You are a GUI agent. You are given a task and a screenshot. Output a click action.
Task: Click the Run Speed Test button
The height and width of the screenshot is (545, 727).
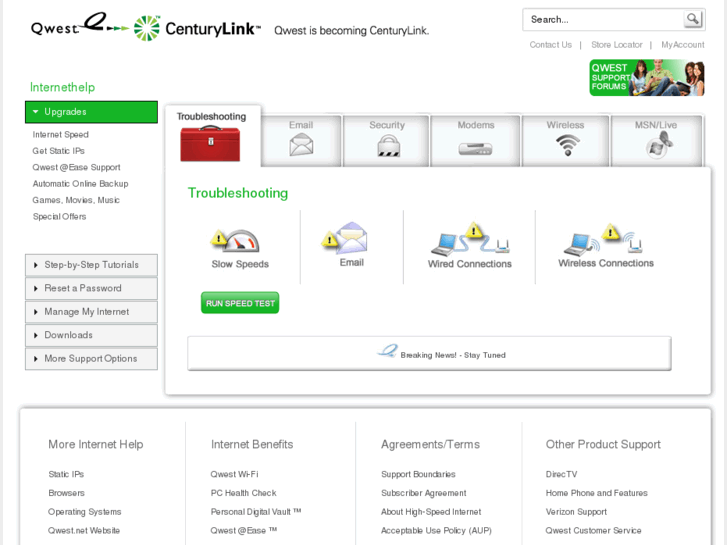point(240,303)
